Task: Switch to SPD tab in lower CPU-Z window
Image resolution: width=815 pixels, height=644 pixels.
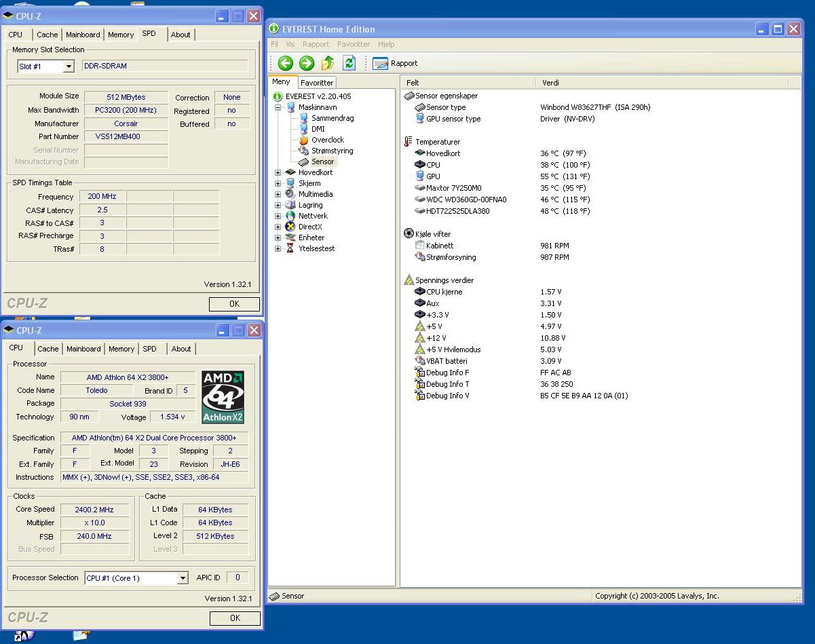Action: pos(149,349)
